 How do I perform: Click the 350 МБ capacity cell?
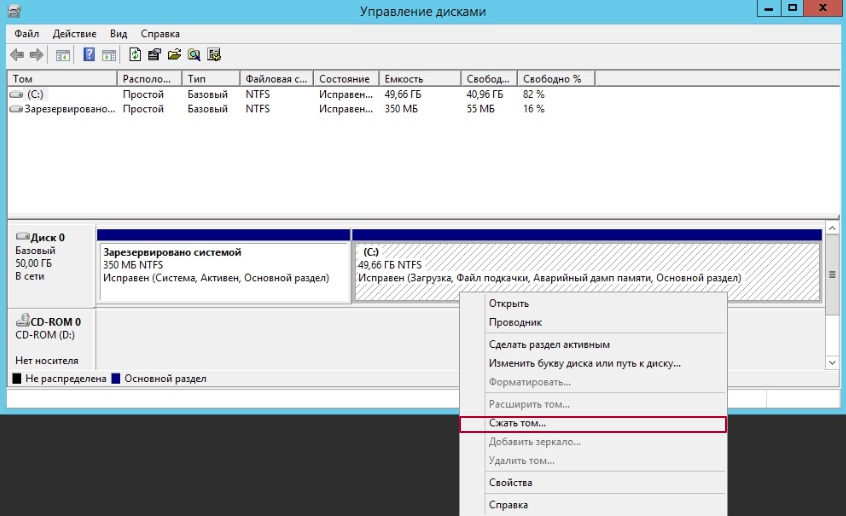point(401,109)
